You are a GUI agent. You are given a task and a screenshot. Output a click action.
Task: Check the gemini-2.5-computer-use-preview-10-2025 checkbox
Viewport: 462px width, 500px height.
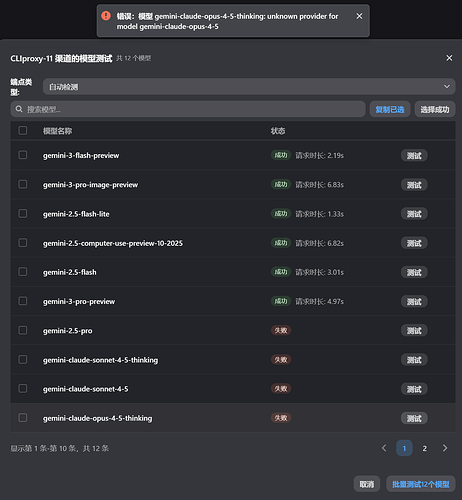(23, 243)
